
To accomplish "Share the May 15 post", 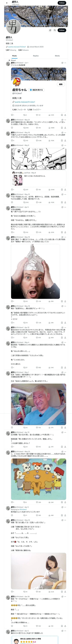I will pyautogui.click(x=65, y=202).
